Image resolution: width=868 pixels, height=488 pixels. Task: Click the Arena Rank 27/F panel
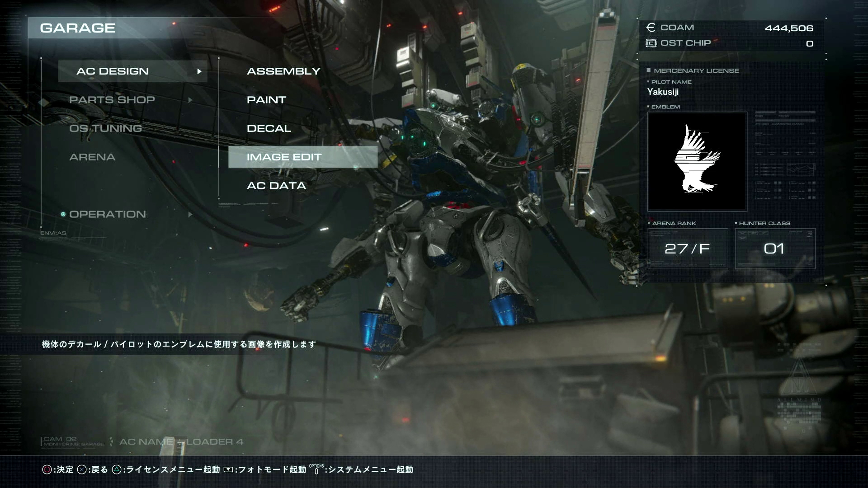[687, 249]
